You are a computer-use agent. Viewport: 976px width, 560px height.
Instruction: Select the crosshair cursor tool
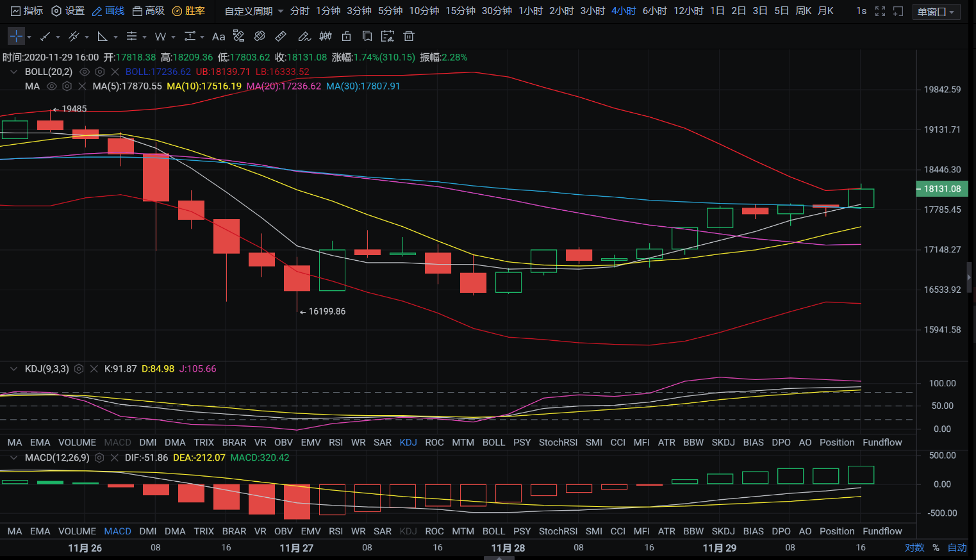point(17,37)
